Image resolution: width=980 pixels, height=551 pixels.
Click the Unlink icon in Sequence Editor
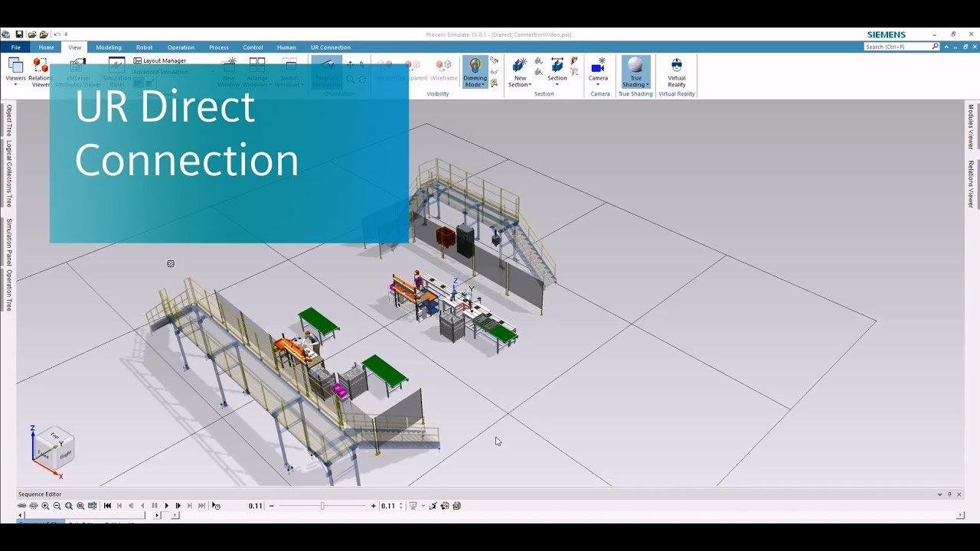click(x=34, y=506)
